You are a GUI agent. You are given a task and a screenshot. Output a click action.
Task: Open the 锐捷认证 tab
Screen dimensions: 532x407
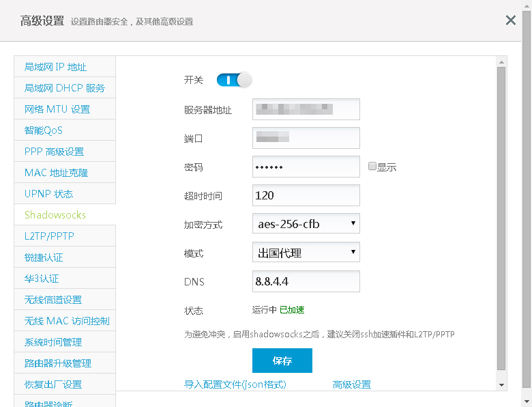[65, 257]
